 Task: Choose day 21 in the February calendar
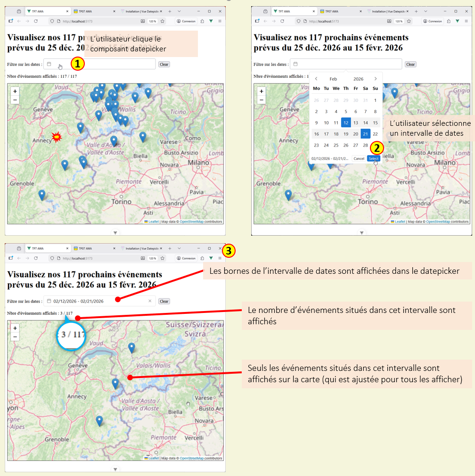366,134
